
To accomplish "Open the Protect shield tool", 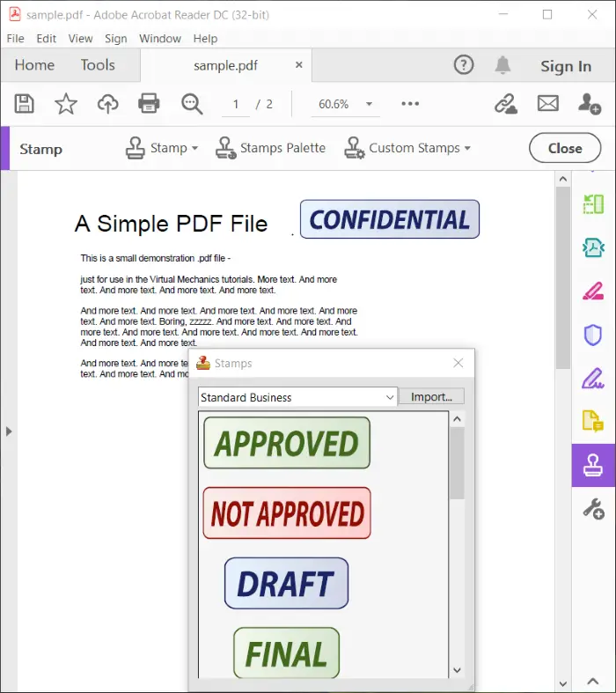I will pos(593,335).
